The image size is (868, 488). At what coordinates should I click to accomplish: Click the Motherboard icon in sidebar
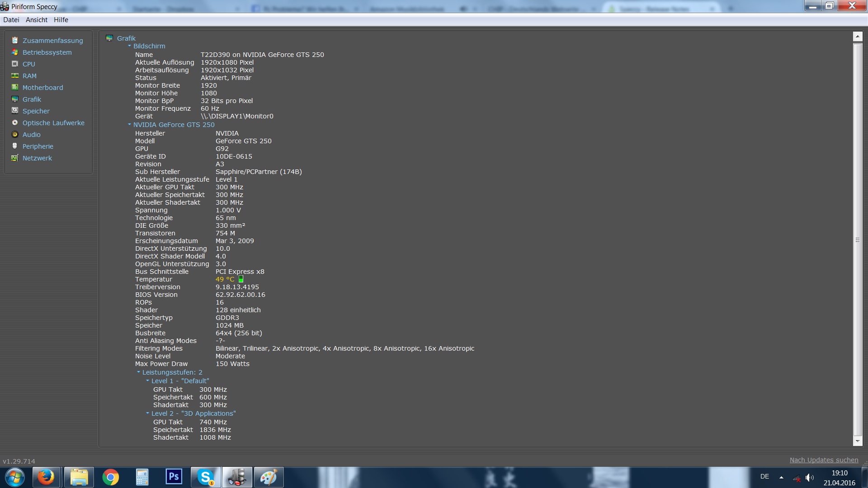[x=15, y=87]
